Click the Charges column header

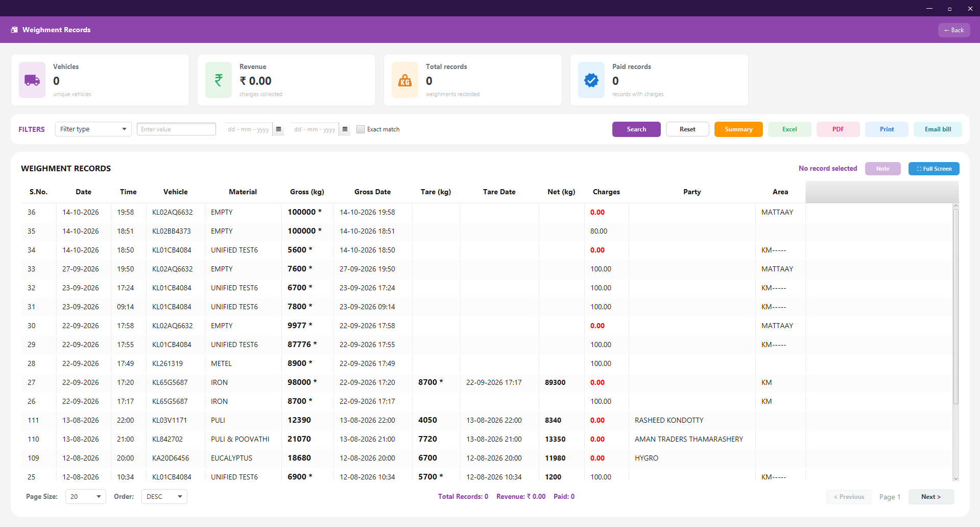coord(606,192)
